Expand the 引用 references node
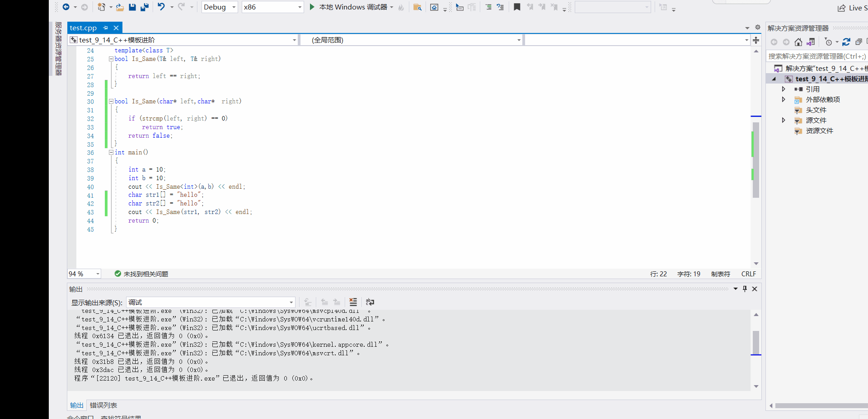 pyautogui.click(x=784, y=89)
